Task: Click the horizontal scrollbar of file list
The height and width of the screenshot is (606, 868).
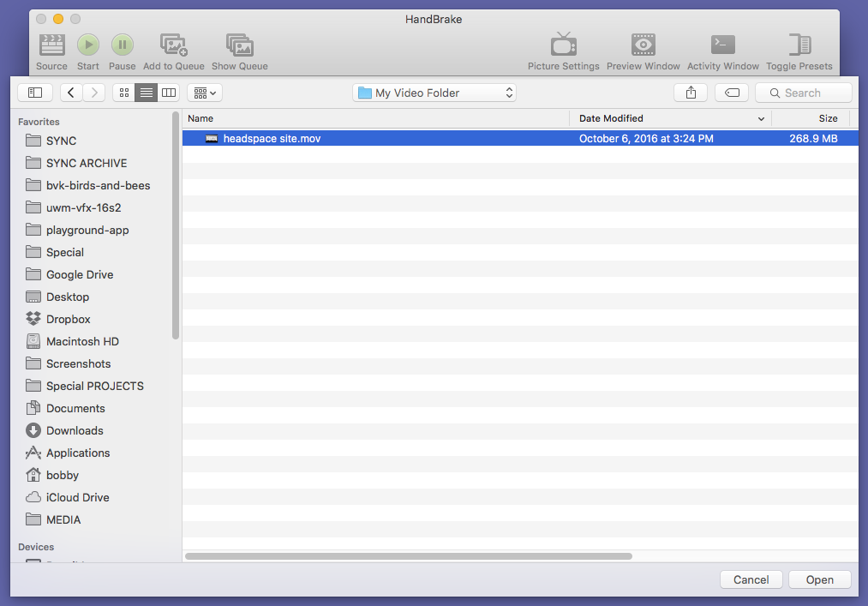Action: pyautogui.click(x=409, y=556)
